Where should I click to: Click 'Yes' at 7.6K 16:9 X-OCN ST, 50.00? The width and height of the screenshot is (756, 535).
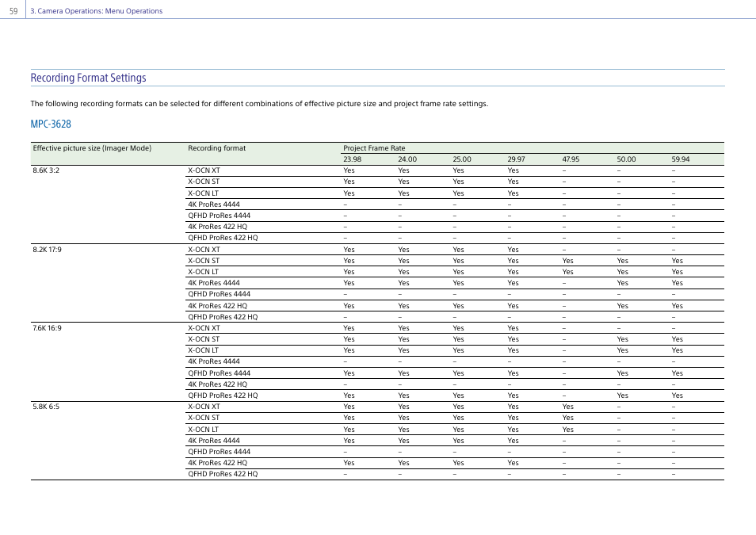[622, 339]
